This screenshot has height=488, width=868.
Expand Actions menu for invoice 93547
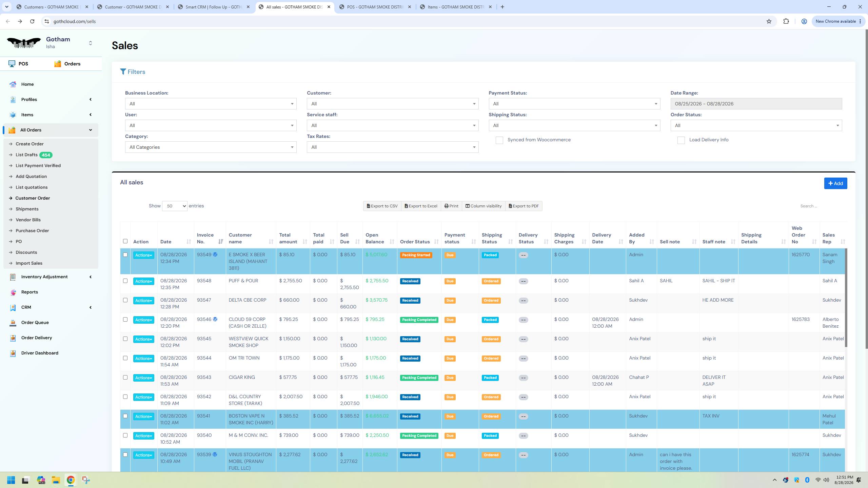click(143, 301)
